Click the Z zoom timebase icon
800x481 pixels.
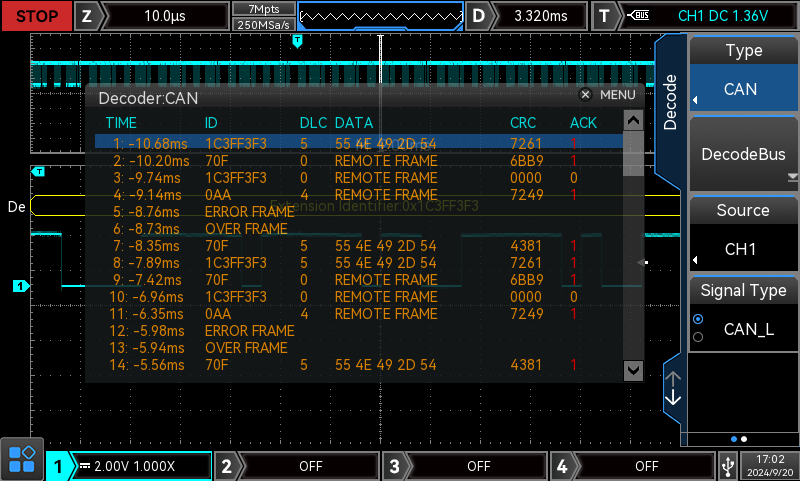coord(87,16)
